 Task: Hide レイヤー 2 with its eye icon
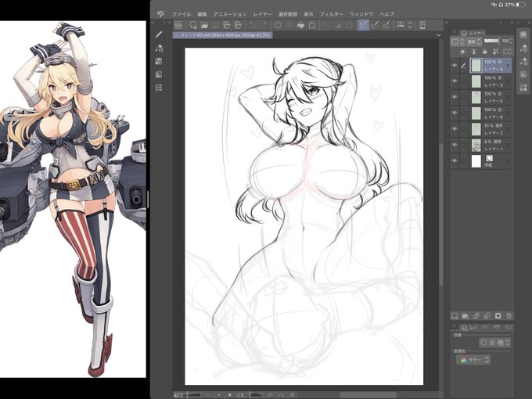pos(455,129)
